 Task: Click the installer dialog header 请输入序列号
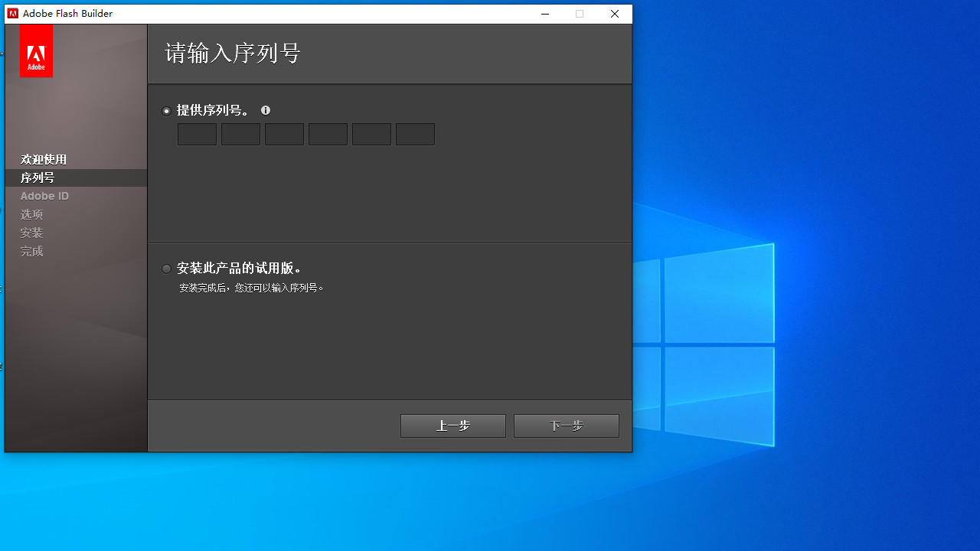(x=232, y=52)
